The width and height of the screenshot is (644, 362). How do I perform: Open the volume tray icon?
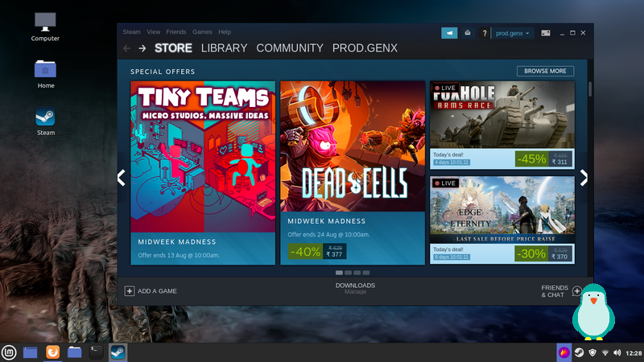tap(617, 352)
